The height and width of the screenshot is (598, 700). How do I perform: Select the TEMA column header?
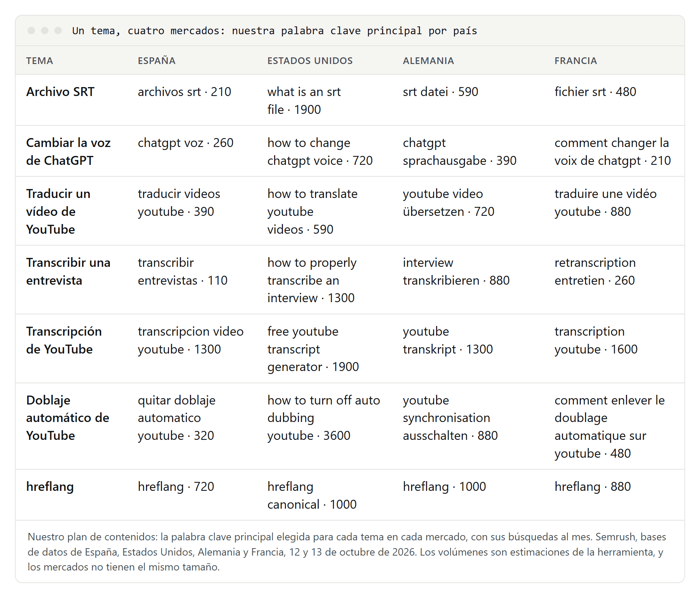pyautogui.click(x=39, y=61)
